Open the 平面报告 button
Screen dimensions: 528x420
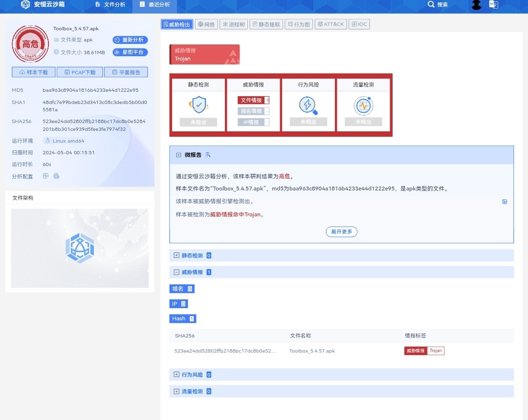point(126,72)
